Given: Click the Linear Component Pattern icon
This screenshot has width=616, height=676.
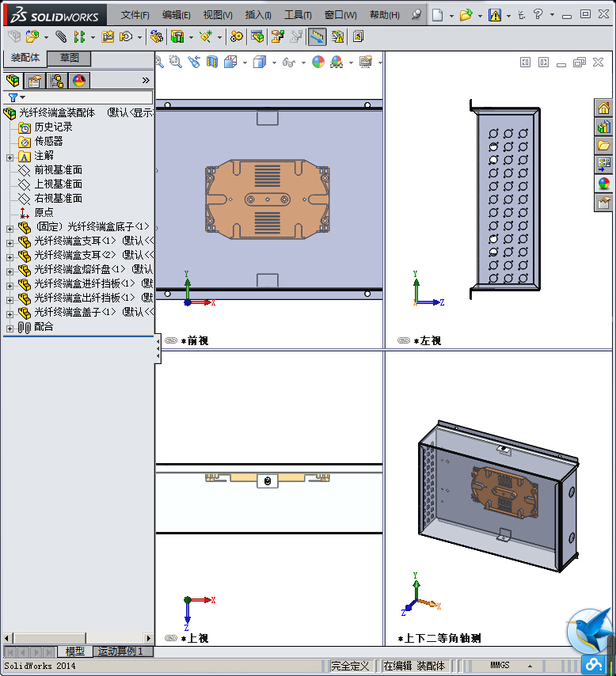Looking at the screenshot, I should pos(79,36).
